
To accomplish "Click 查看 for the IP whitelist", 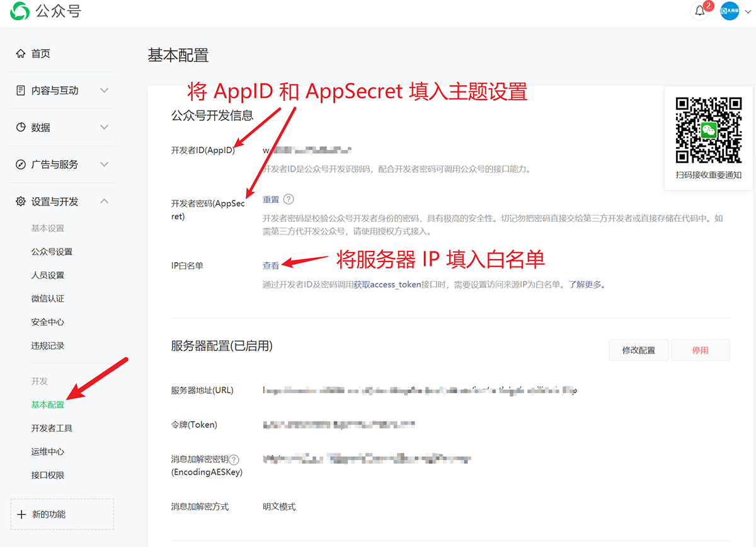I will point(271,266).
